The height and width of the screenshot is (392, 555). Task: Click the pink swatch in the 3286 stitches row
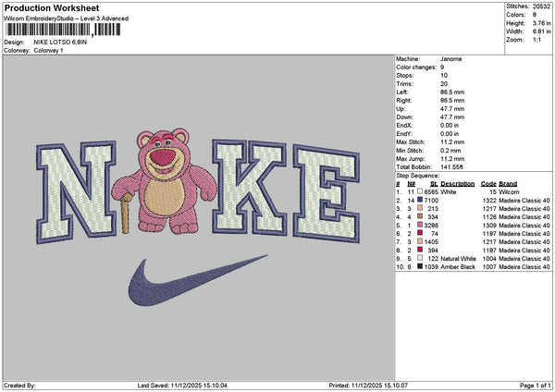[x=420, y=225]
